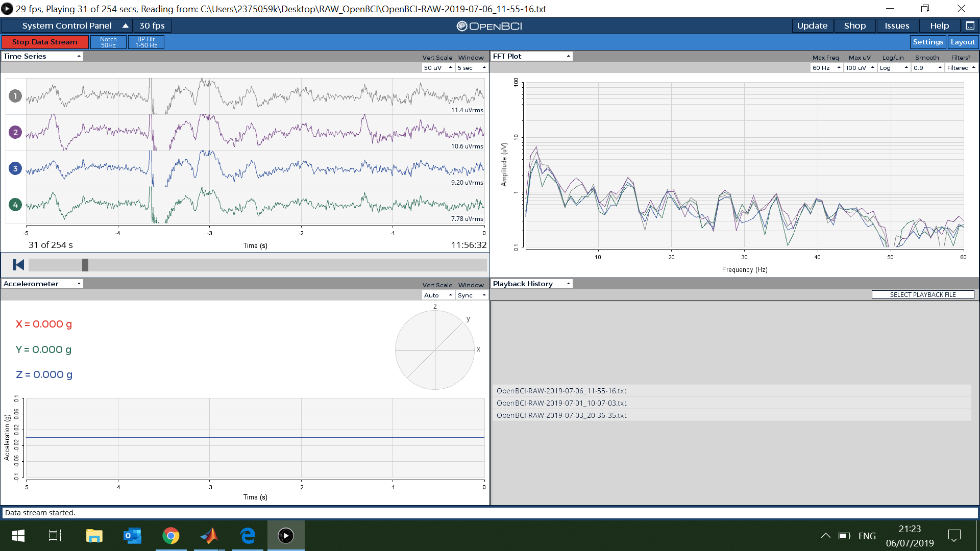Show hidden system tray icons
Screen dimensions: 980x551
pyautogui.click(x=825, y=536)
